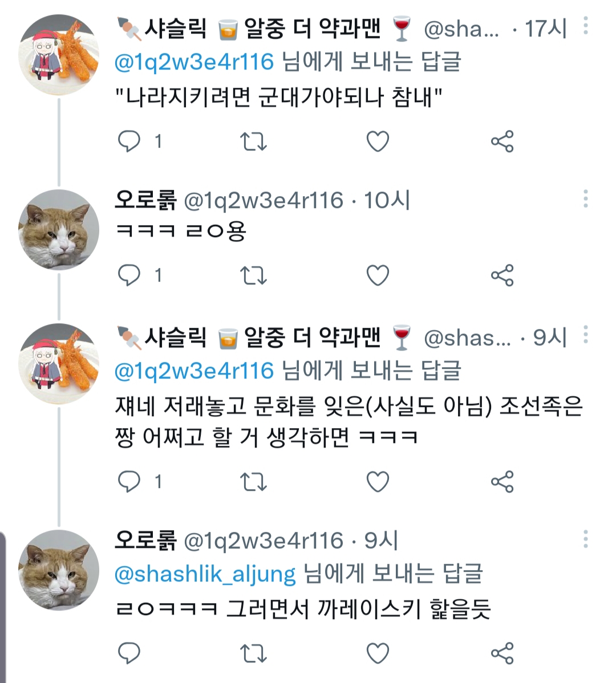The image size is (616, 683).
Task: Share the tweet mentioning 조선족
Action: pyautogui.click(x=502, y=482)
